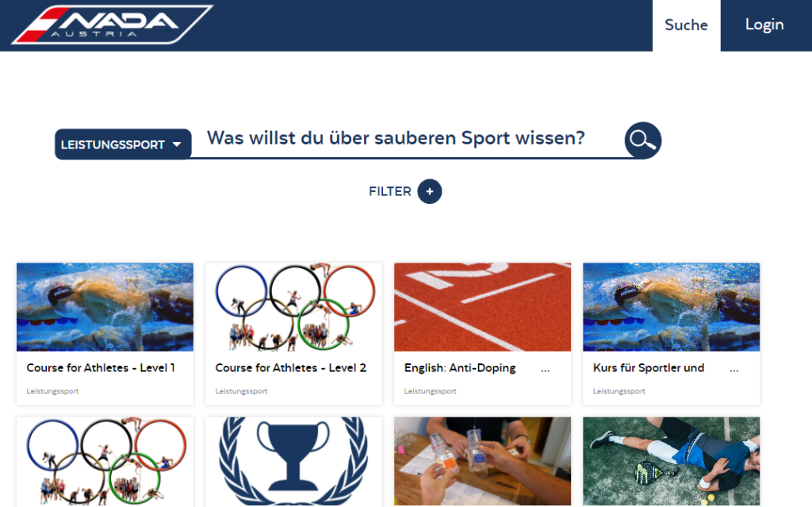Screen dimensions: 812x507
Task: Click the red running track thumbnail
Action: click(483, 307)
